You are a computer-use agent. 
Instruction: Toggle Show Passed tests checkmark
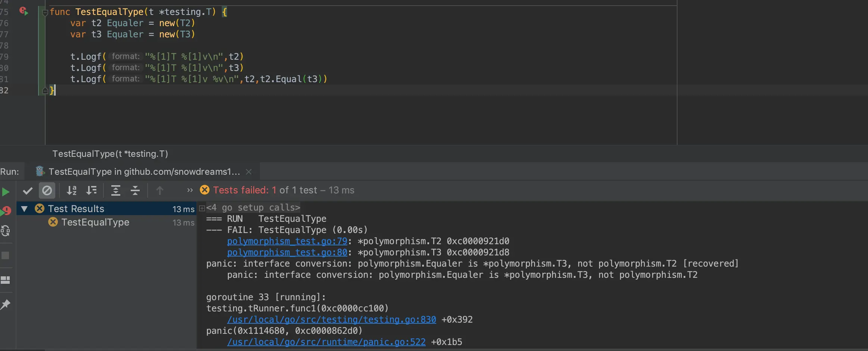pyautogui.click(x=27, y=190)
